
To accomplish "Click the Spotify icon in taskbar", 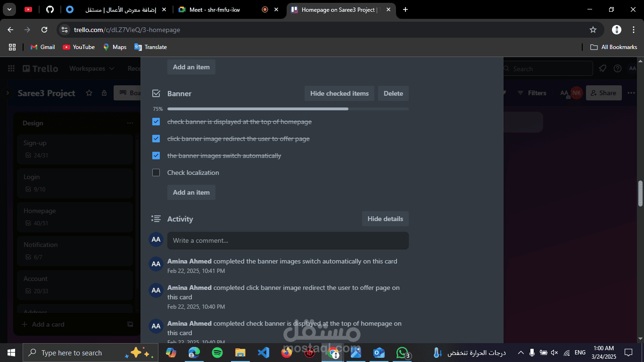I will click(217, 353).
